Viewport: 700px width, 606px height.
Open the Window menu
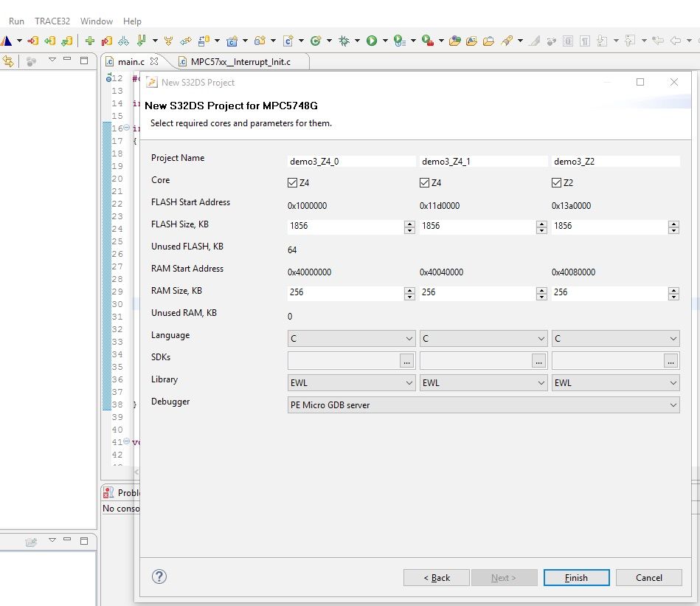point(97,21)
